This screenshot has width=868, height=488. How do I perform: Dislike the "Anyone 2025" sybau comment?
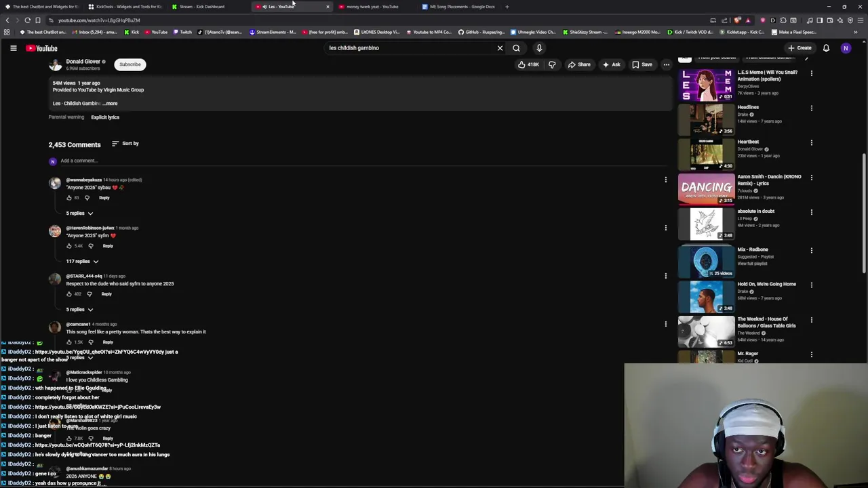(91, 246)
